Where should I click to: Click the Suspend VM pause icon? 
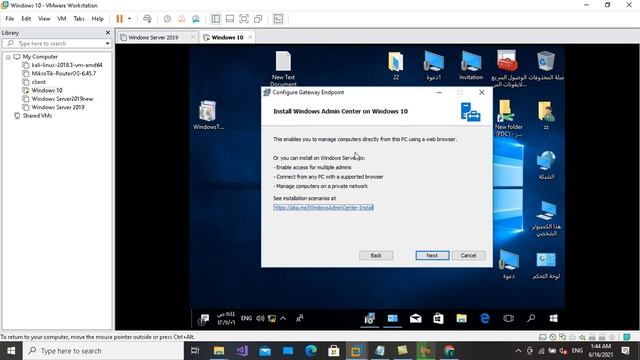pyautogui.click(x=120, y=19)
